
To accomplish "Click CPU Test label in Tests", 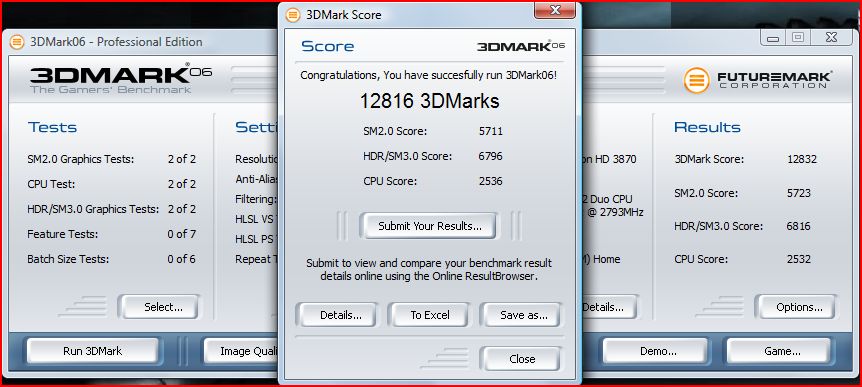I will [x=51, y=184].
